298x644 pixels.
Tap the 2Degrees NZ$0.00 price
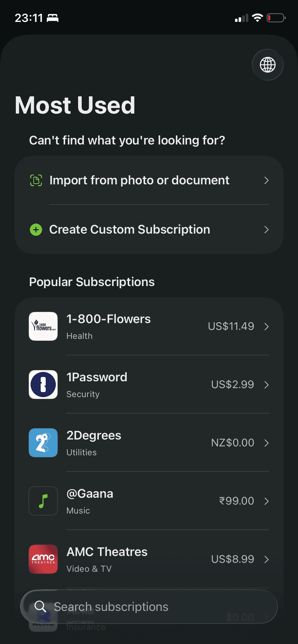(232, 443)
